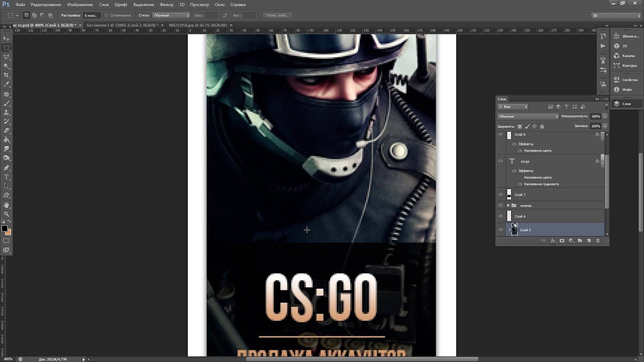Select the Zoom tool

[7, 214]
